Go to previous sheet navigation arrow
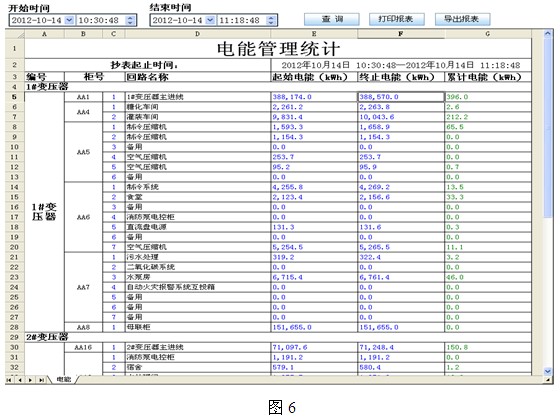This screenshot has width=560, height=419. click(x=20, y=380)
